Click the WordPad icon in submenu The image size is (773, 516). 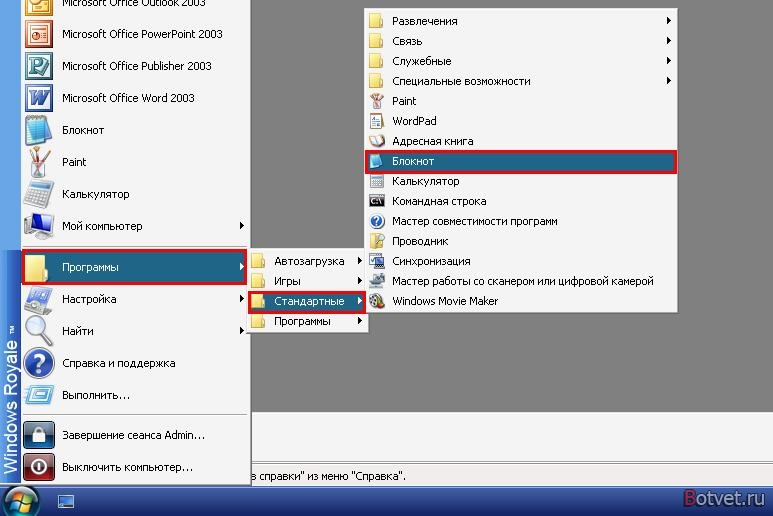click(377, 121)
